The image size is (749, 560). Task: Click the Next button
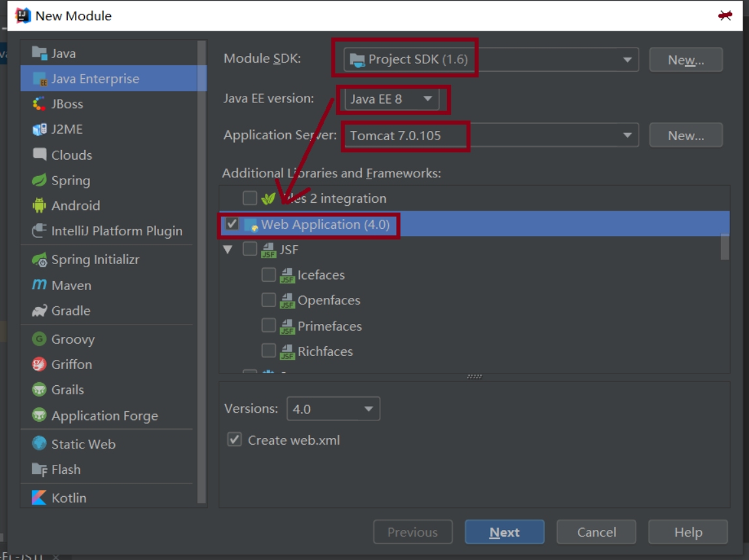click(x=504, y=532)
